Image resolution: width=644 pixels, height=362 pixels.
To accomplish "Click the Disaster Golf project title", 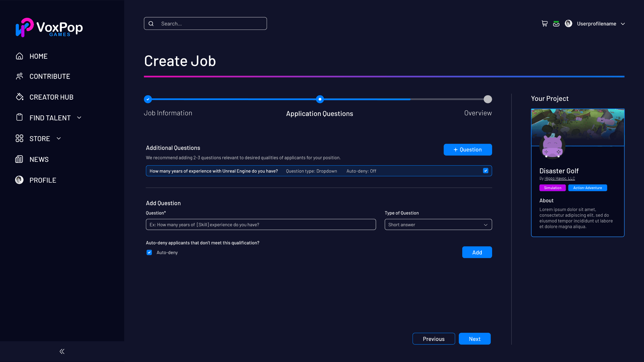I will [559, 171].
